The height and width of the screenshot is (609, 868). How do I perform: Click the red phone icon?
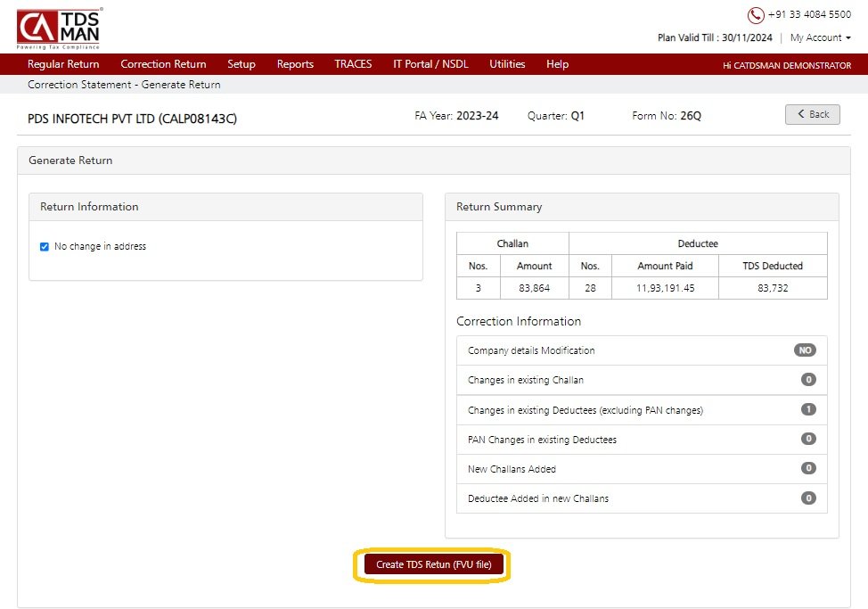click(x=756, y=15)
